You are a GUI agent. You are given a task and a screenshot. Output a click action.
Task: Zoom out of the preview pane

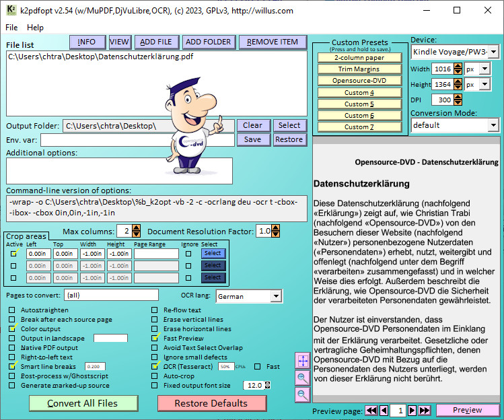tap(303, 394)
